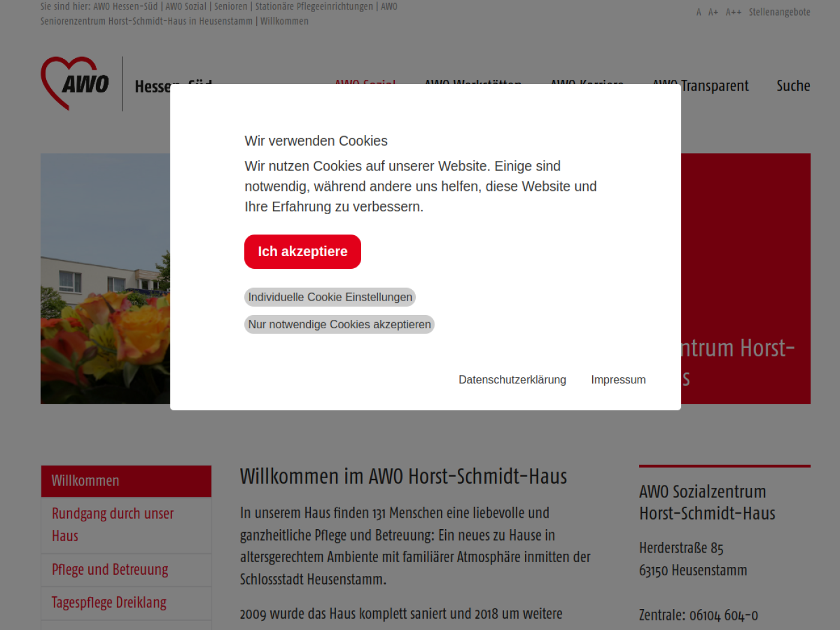Viewport: 840px width, 630px height.
Task: Click the AWO heart logo
Action: pos(75,83)
